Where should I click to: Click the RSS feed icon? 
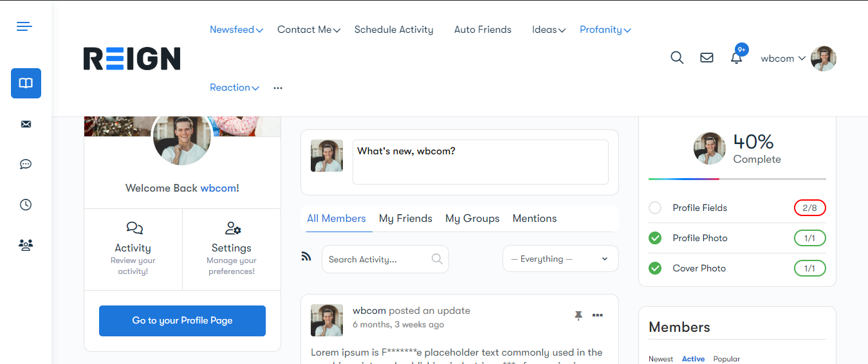[306, 257]
